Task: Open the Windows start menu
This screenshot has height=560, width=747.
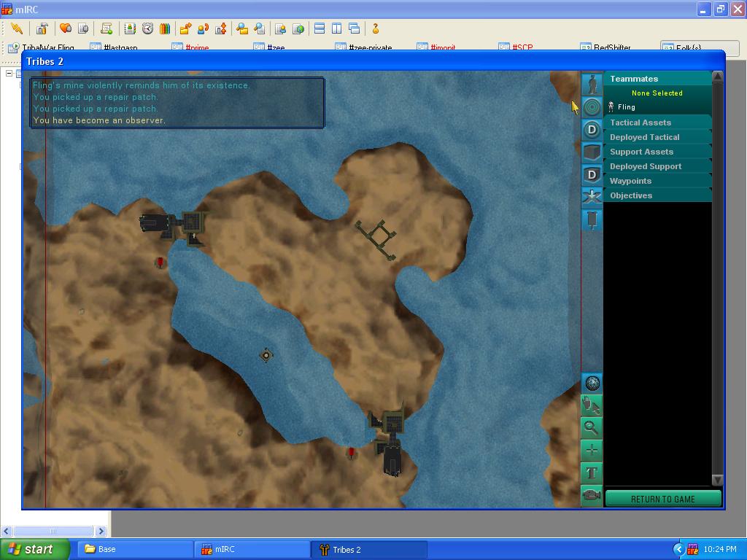Action: point(35,549)
